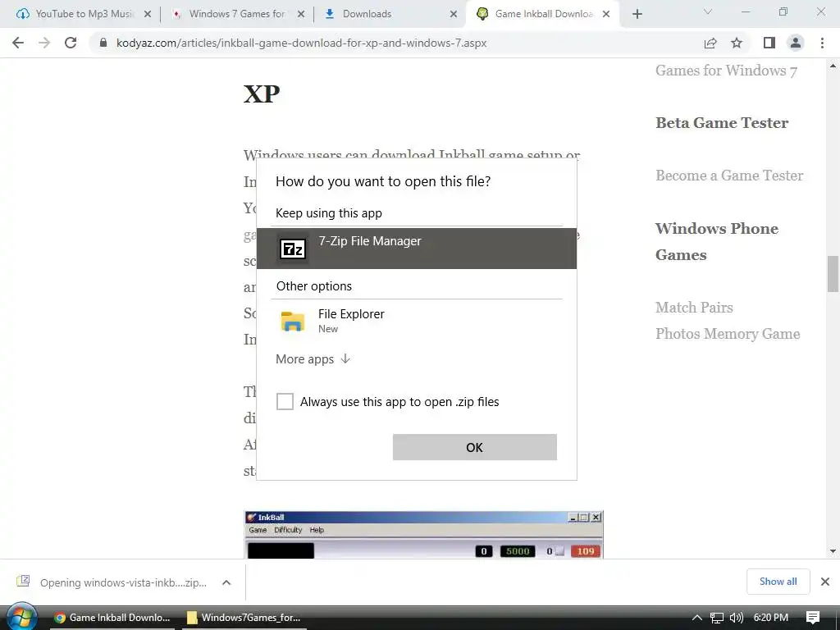Image resolution: width=840 pixels, height=630 pixels.
Task: Open the tab search dropdown
Action: pyautogui.click(x=708, y=11)
